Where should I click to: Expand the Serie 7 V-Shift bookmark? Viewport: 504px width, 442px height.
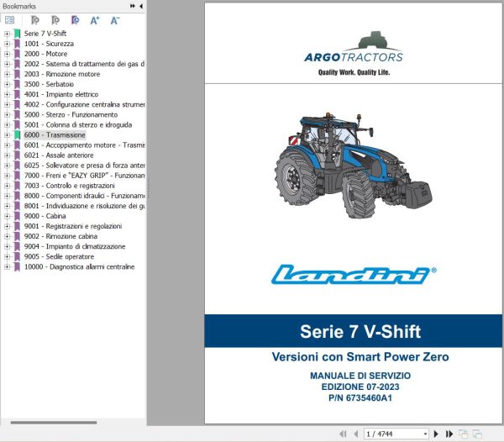tap(7, 34)
